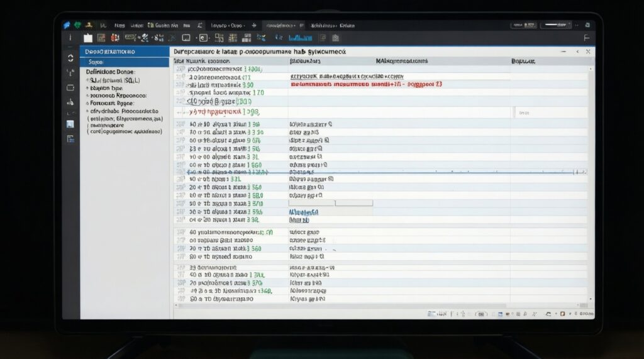Click the table's vertical scrollbar on the right
This screenshot has width=644, height=359.
point(591,184)
